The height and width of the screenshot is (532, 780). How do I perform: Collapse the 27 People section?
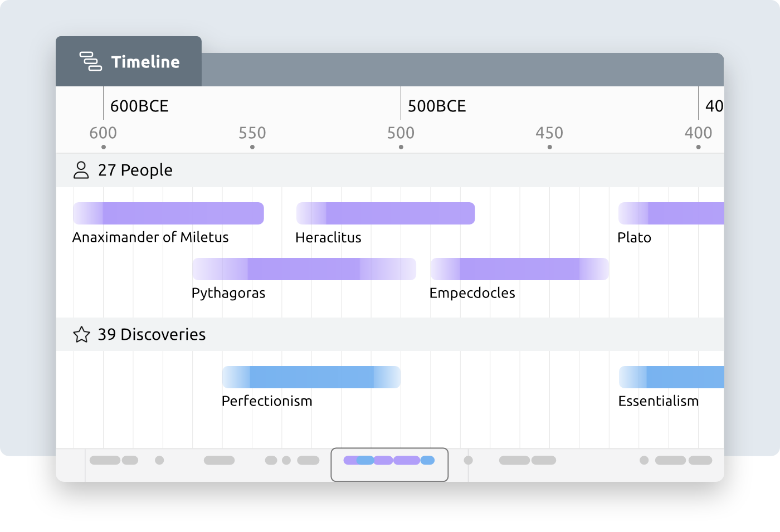coord(134,170)
